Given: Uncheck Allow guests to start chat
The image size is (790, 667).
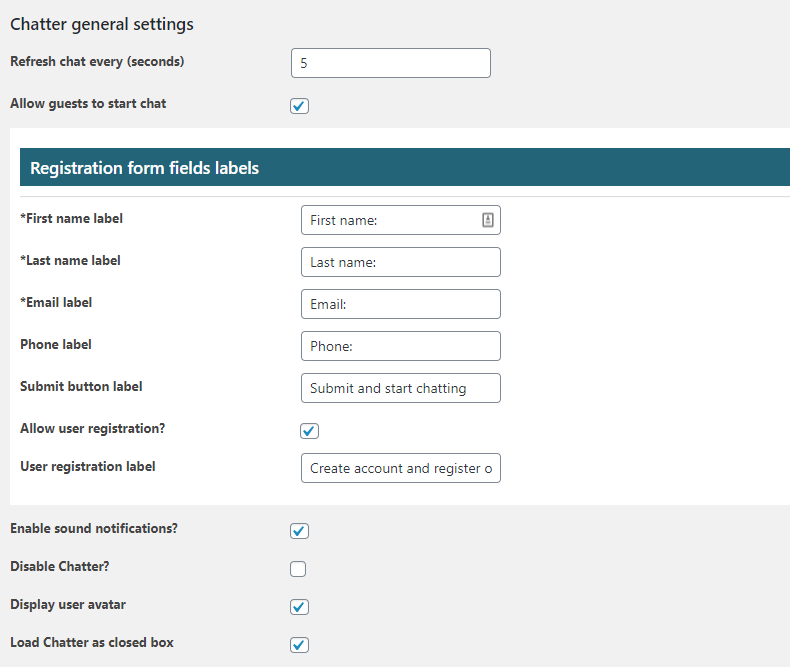Looking at the screenshot, I should [x=299, y=106].
